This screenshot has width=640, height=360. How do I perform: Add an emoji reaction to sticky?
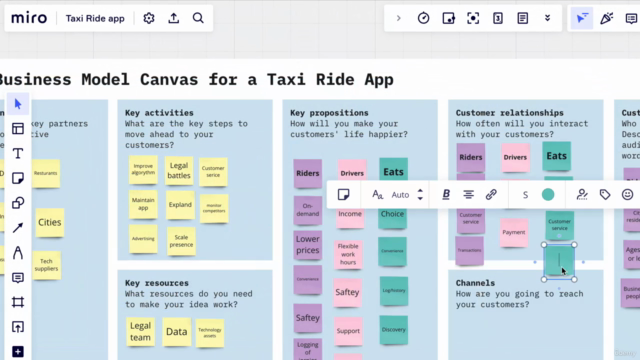(627, 195)
